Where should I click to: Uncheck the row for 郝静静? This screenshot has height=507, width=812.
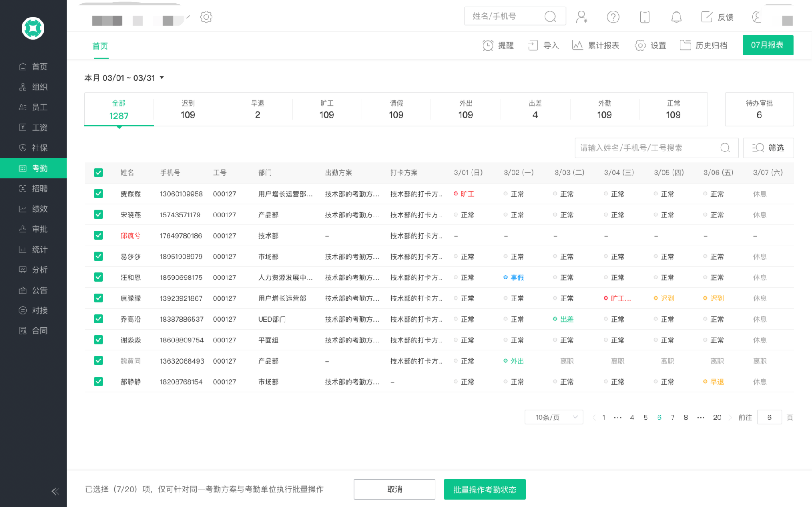click(99, 382)
